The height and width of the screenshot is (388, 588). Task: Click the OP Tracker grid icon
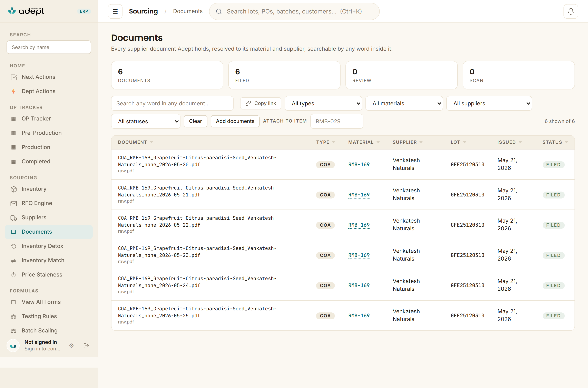(x=14, y=119)
